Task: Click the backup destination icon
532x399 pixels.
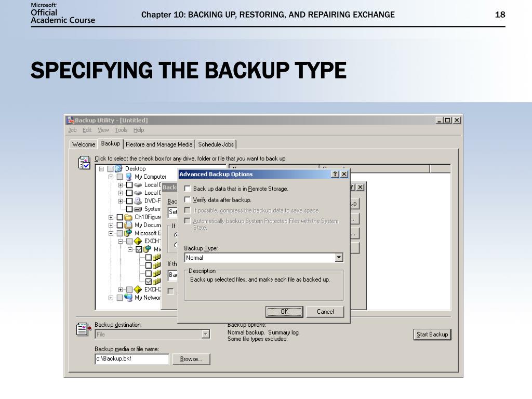Action: coord(84,329)
